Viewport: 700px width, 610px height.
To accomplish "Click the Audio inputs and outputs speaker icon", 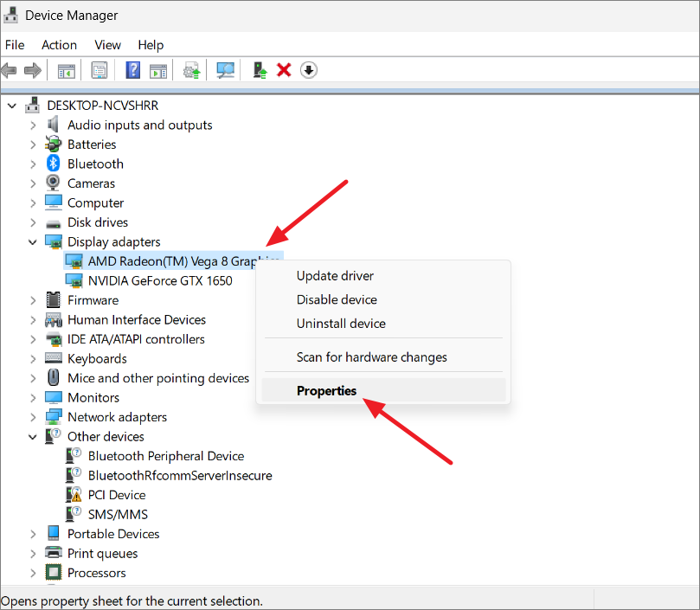I will tap(53, 125).
